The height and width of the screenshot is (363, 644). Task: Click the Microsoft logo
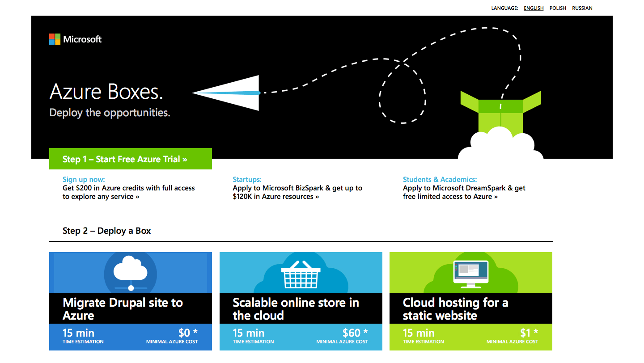tap(75, 39)
